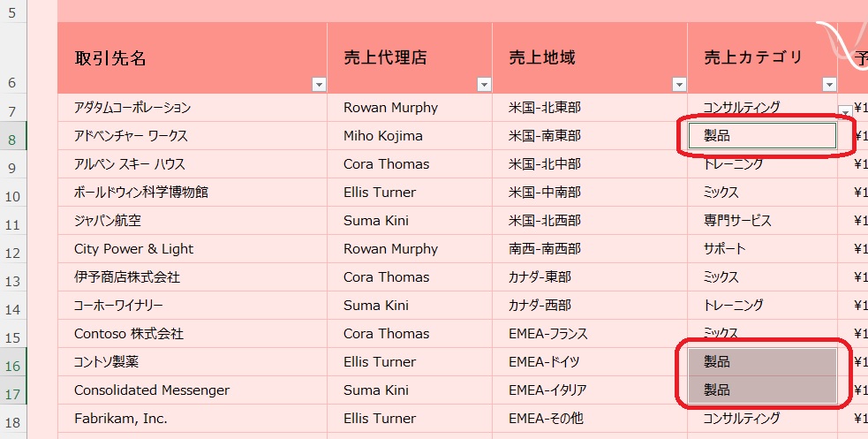Click the 専門サービス category cell
The height and width of the screenshot is (439, 868).
(762, 220)
